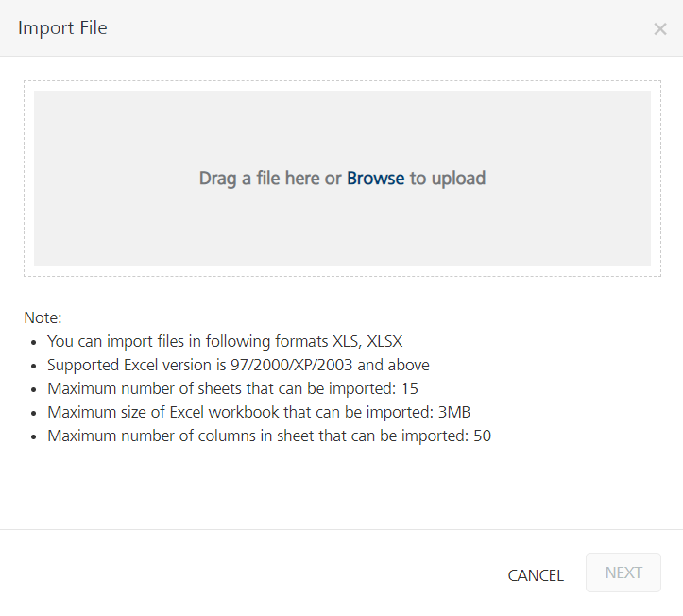Click the 'to upload' text
Screen dimensions: 683x616
[x=447, y=179]
